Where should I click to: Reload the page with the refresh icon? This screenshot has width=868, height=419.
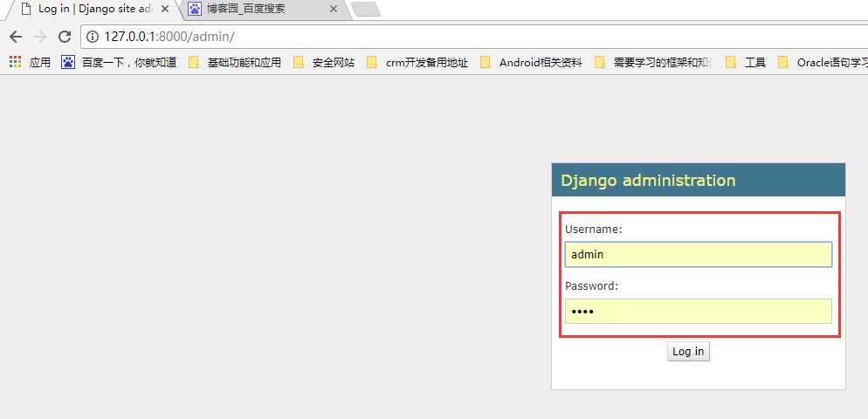(x=65, y=37)
